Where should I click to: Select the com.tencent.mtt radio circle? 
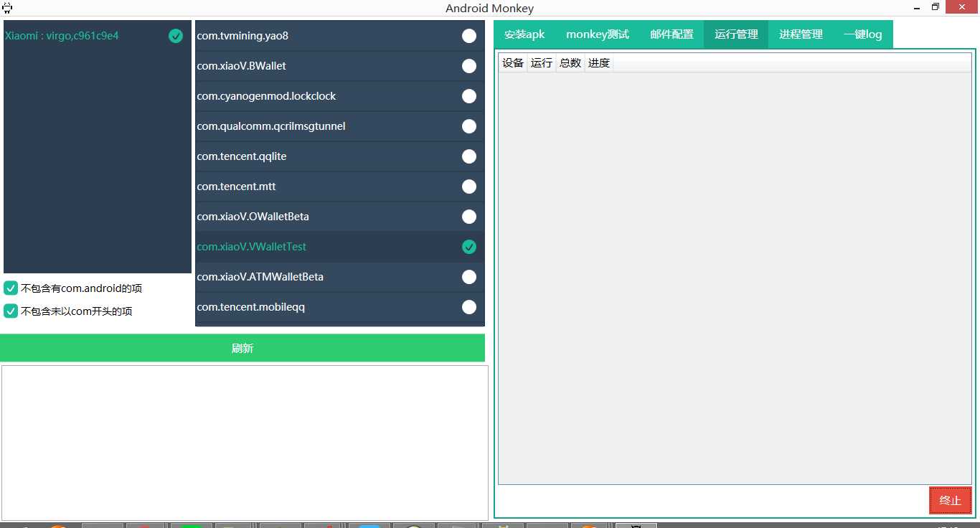click(x=469, y=187)
